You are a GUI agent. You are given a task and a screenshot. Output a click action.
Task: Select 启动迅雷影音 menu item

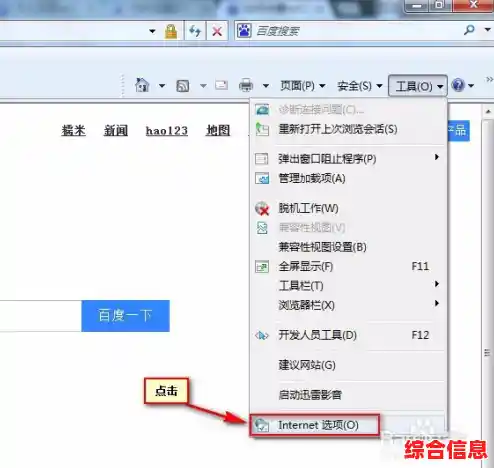(x=348, y=395)
